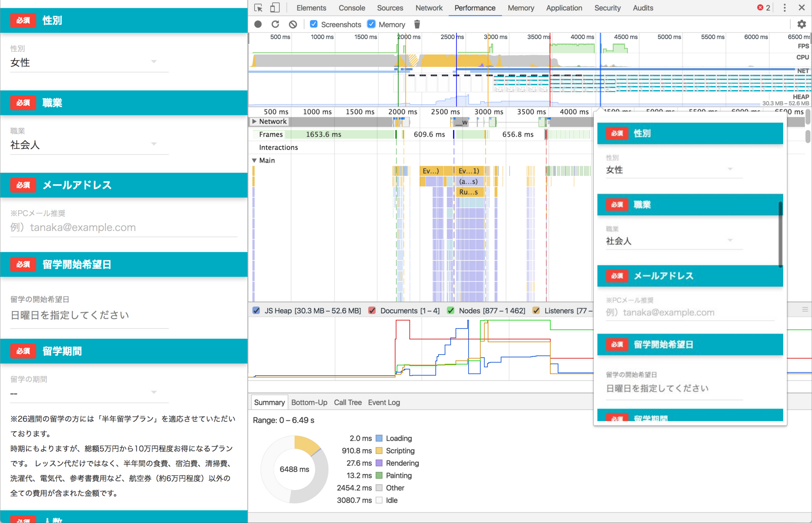Open the Application tab
This screenshot has height=523, width=812.
point(564,8)
